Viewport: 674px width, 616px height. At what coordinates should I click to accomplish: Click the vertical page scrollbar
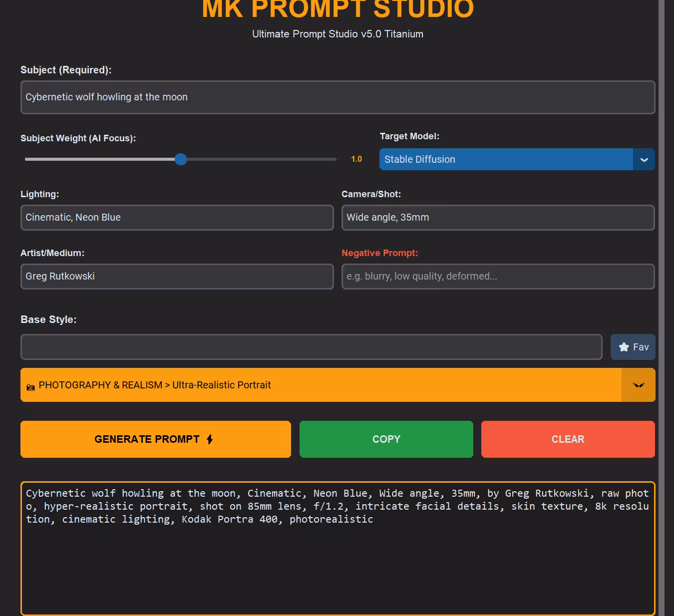click(661, 300)
